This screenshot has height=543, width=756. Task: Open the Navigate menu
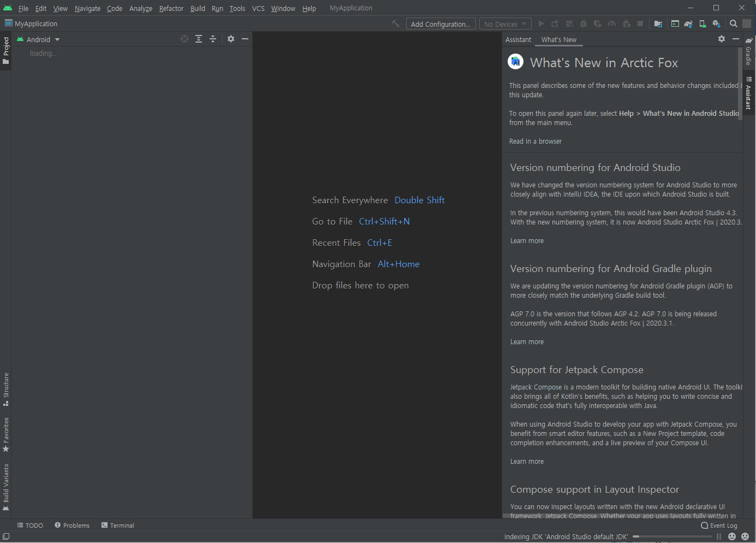(87, 8)
